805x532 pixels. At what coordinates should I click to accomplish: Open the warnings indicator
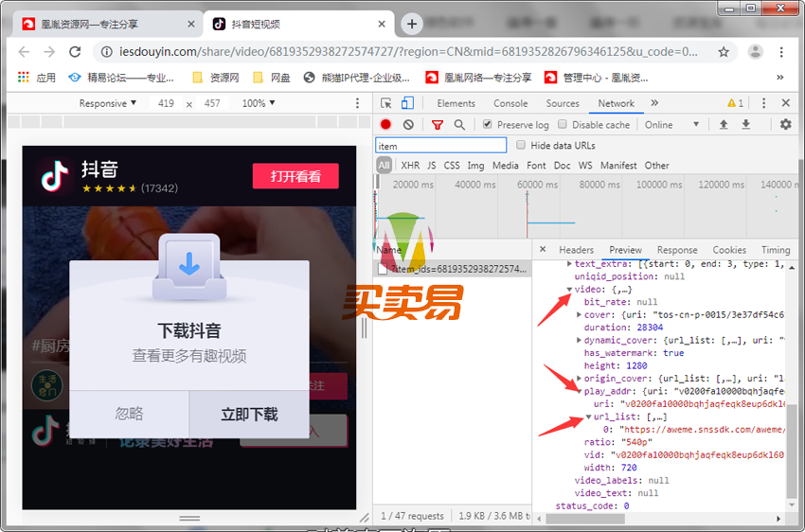tap(735, 103)
